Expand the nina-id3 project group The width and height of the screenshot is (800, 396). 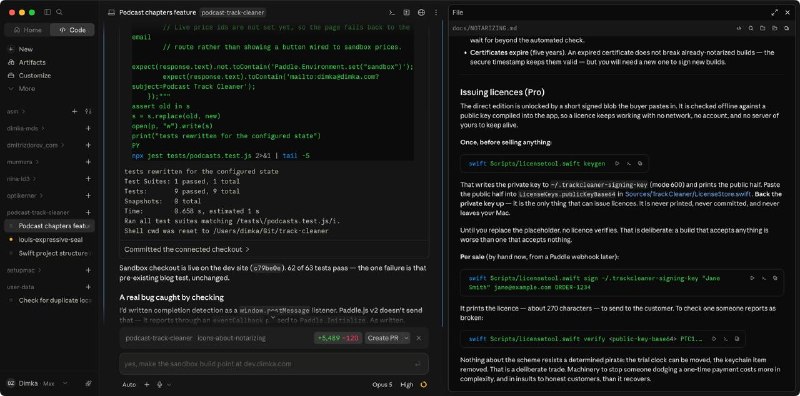coord(22,179)
